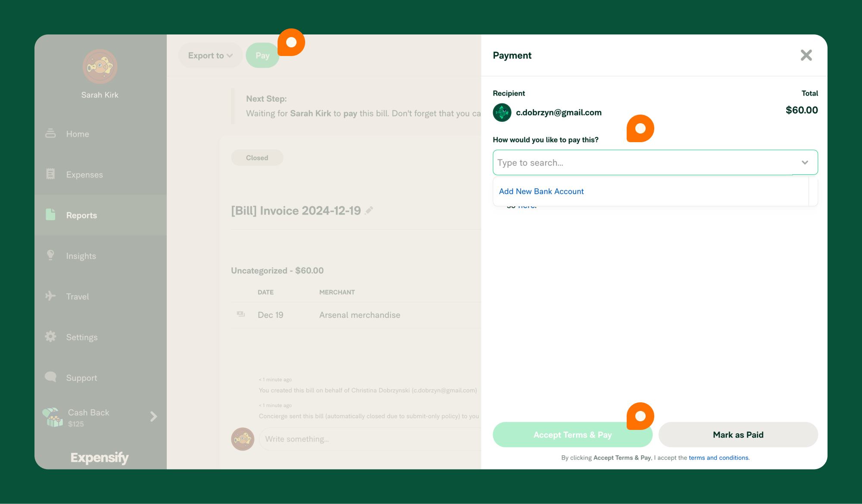This screenshot has height=504, width=862.
Task: Click the Insights sidebar icon
Action: [x=50, y=255]
